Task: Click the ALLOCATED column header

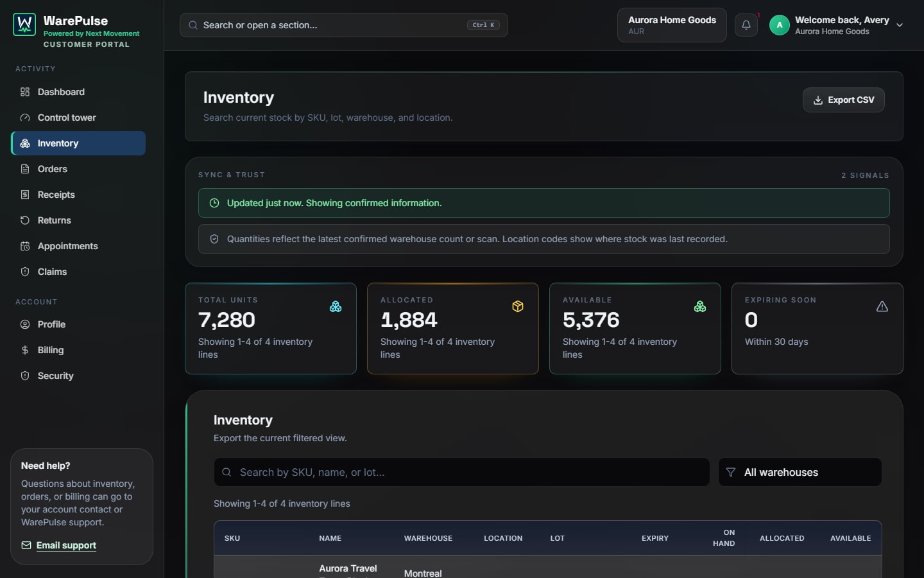Action: point(782,538)
